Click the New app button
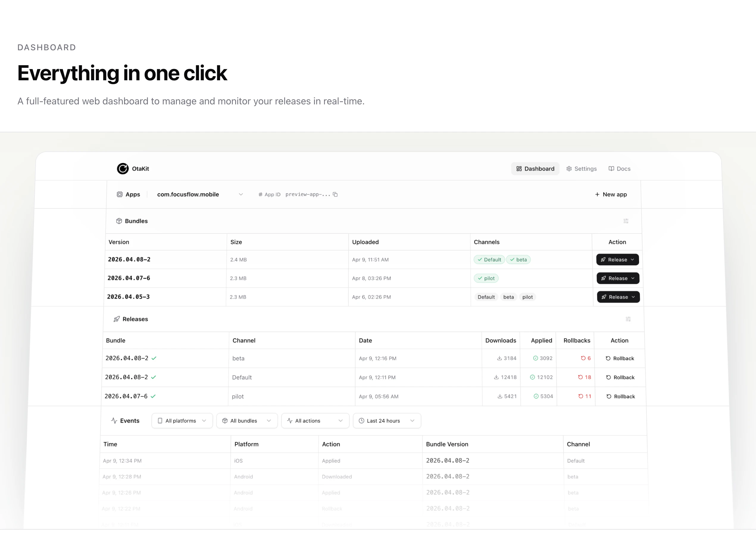 click(611, 194)
